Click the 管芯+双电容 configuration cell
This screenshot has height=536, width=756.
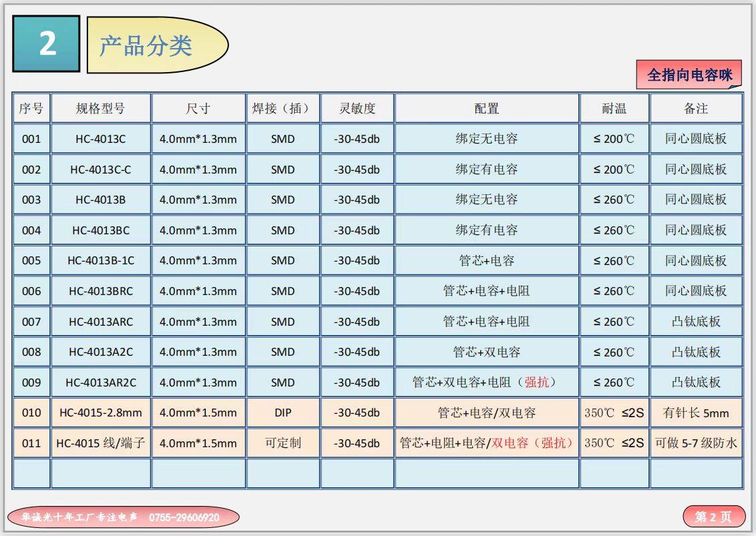pyautogui.click(x=486, y=352)
